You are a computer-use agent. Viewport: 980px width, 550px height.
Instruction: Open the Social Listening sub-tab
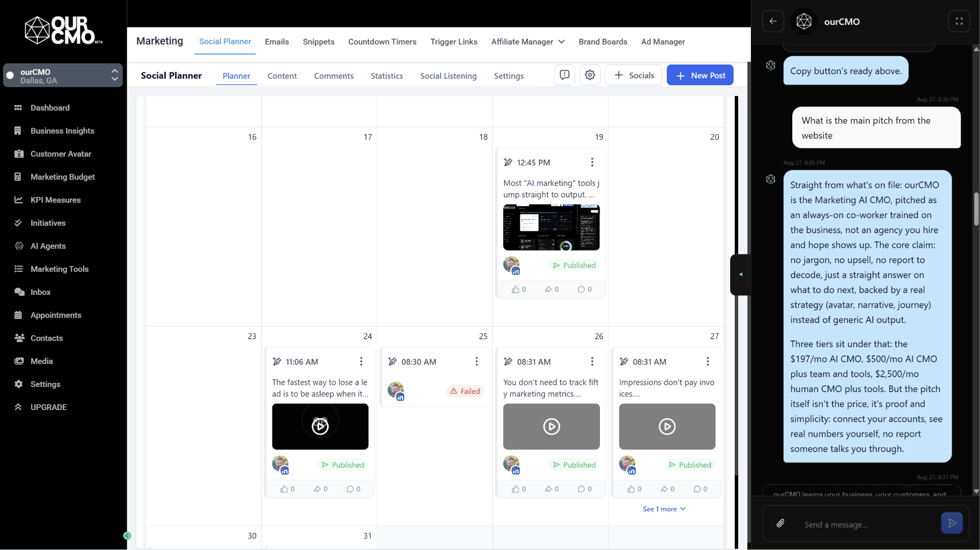449,75
